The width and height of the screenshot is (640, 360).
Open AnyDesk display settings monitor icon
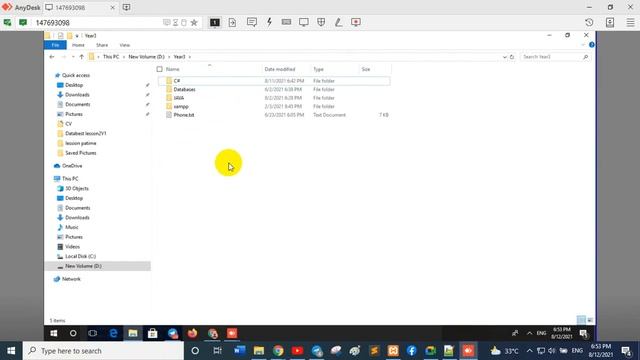(x=304, y=22)
